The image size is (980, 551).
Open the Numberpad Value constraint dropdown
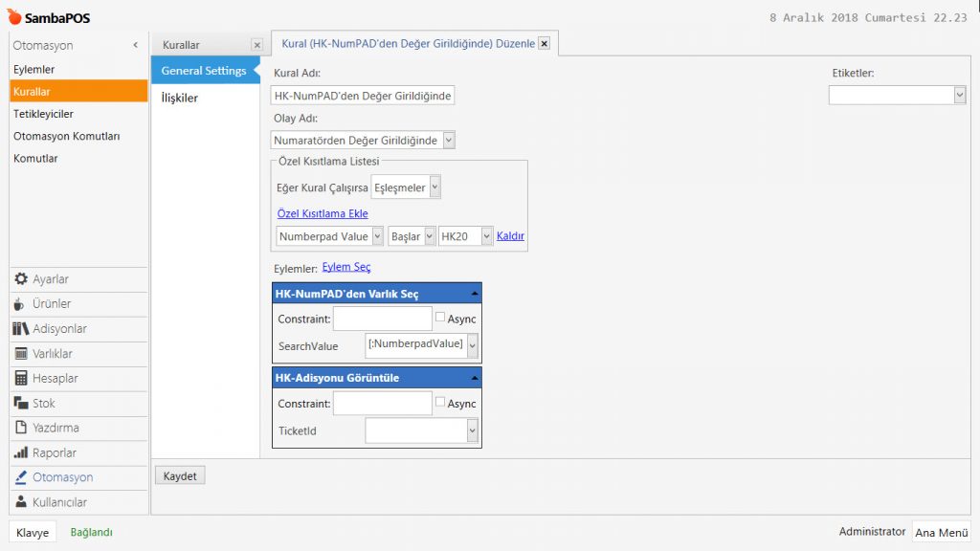click(377, 236)
